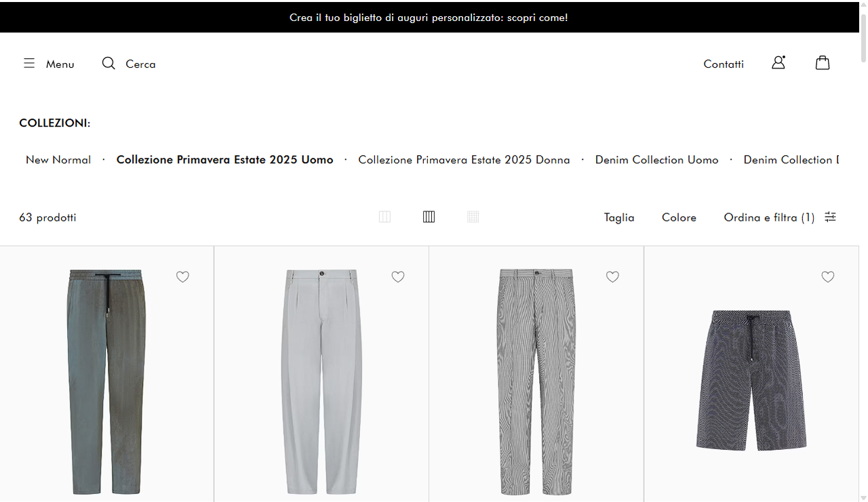Open the Taglia filter
The image size is (868, 502).
click(618, 217)
